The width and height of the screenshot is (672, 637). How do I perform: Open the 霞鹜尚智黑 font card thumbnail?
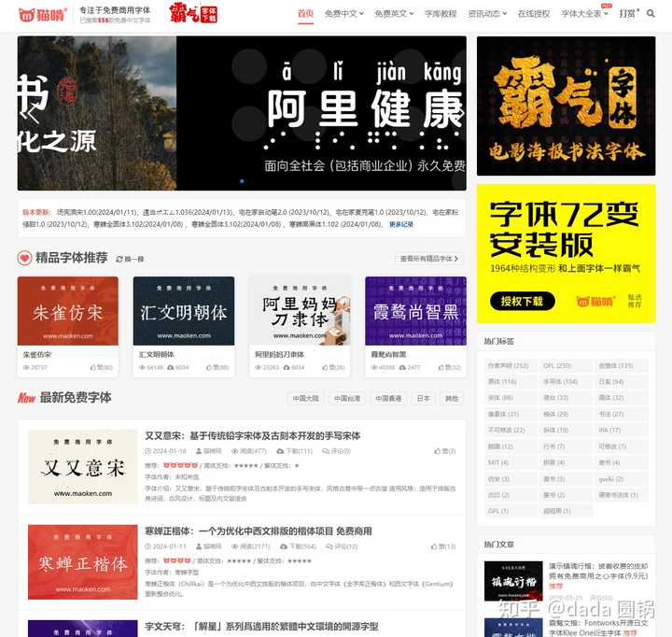415,311
